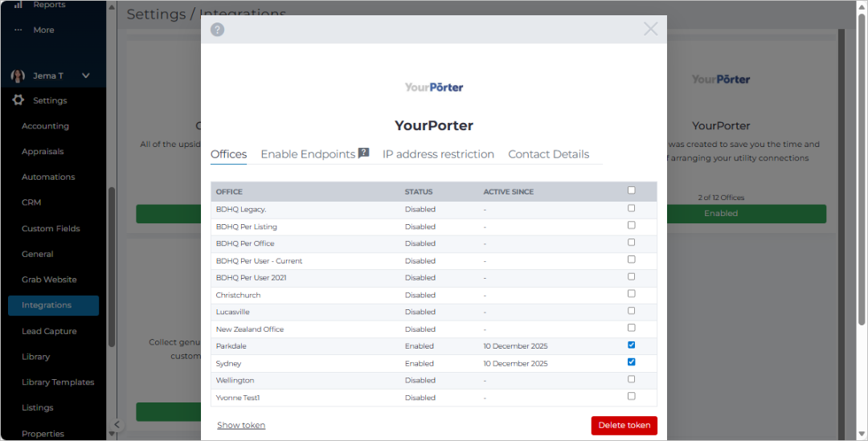This screenshot has width=868, height=441.
Task: Enable the Yvonne Test1 checkbox
Action: click(x=632, y=396)
